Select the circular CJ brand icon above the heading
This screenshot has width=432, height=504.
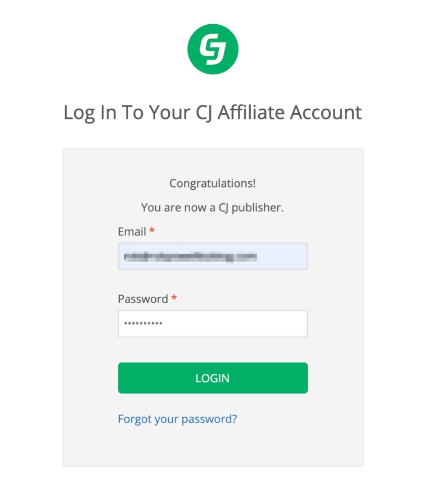coord(213,48)
